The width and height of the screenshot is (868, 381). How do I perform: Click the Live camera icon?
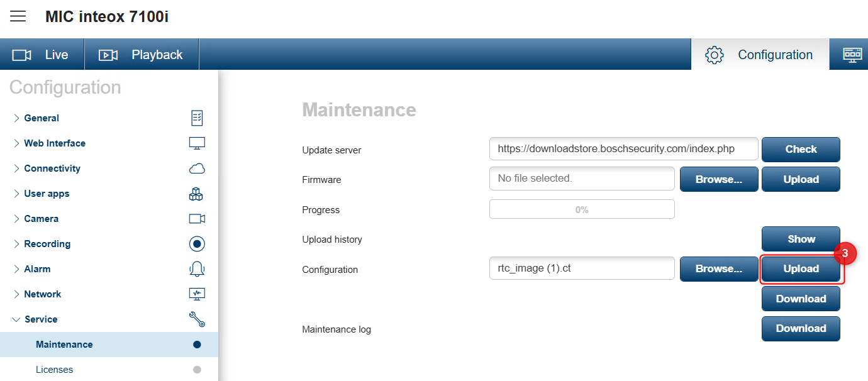tap(22, 55)
